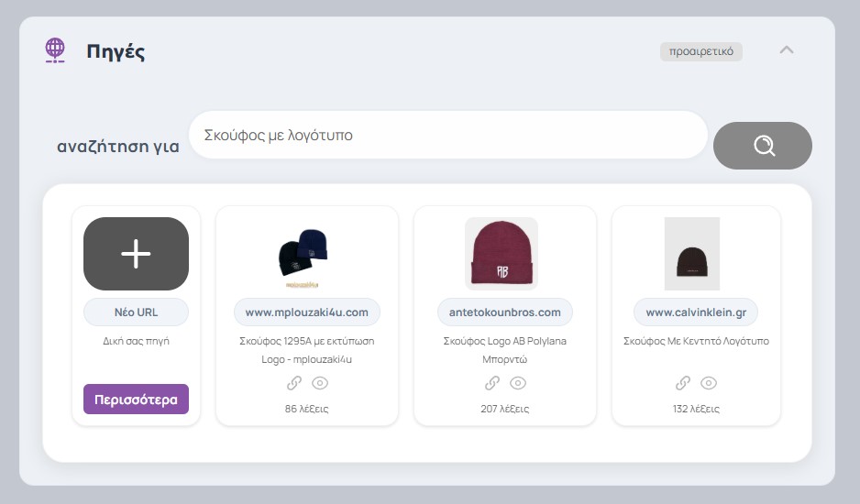860x504 pixels.
Task: Click the maroon AB beanie thumbnail
Action: click(502, 253)
